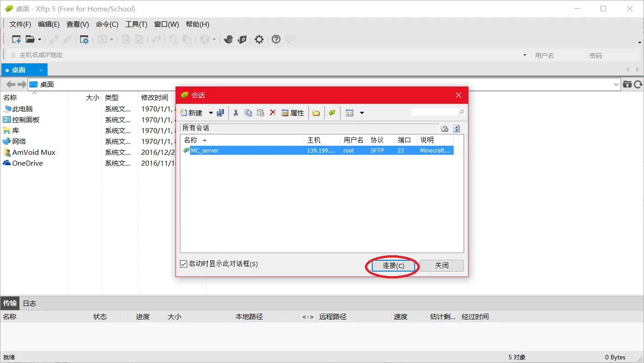
Task: Close the 桌面 tab with its x
Action: tap(41, 70)
